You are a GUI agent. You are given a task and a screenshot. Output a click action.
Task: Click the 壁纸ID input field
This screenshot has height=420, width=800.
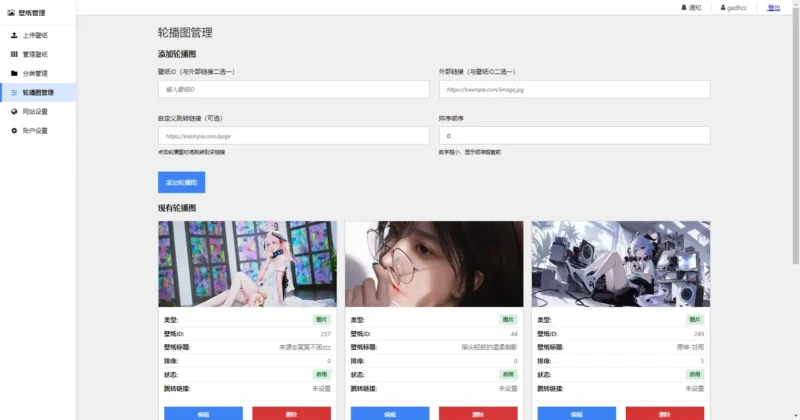293,90
